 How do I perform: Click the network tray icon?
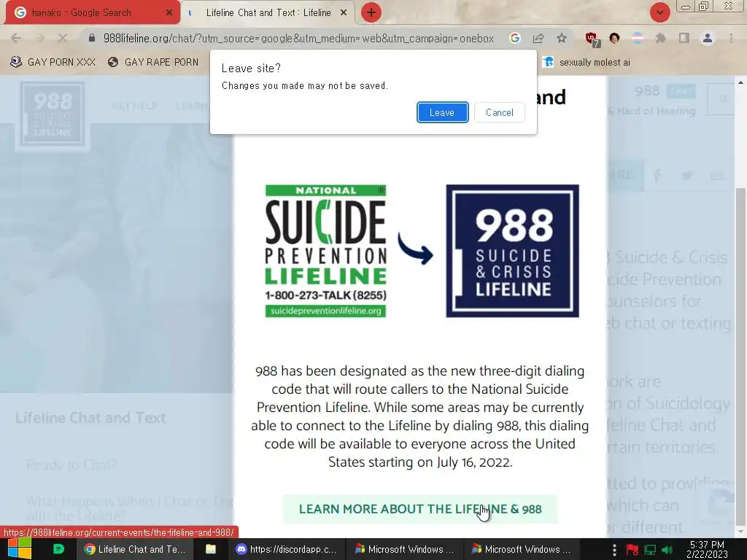coord(650,550)
